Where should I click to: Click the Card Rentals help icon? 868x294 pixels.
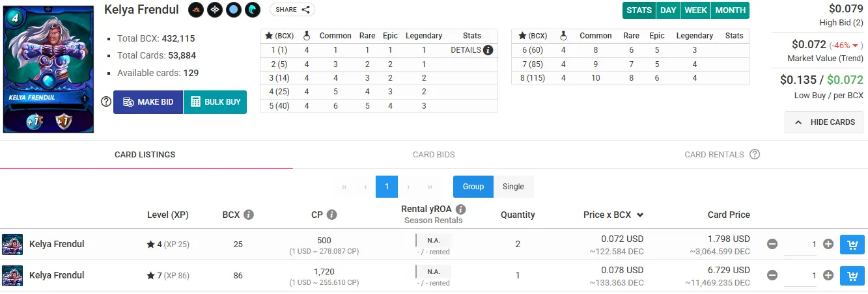pos(755,155)
